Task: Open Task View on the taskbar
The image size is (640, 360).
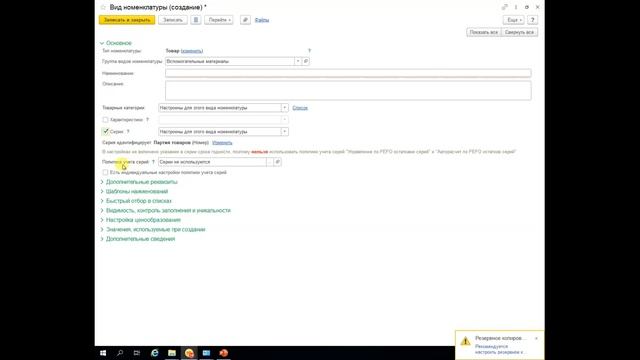Action: coord(137,353)
